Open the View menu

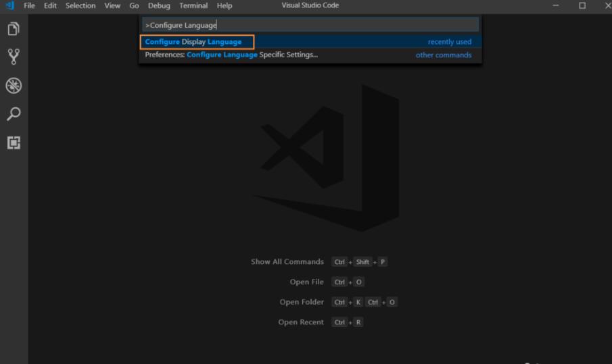point(112,5)
